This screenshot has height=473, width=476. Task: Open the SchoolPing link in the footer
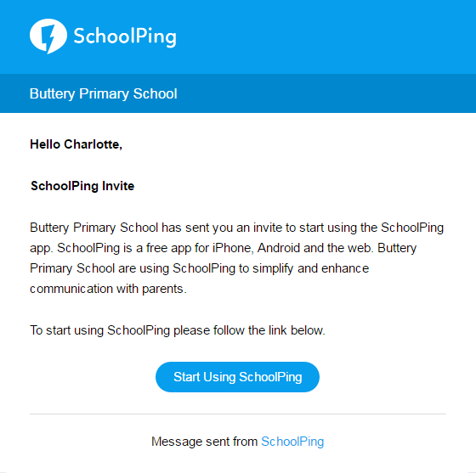click(x=292, y=442)
